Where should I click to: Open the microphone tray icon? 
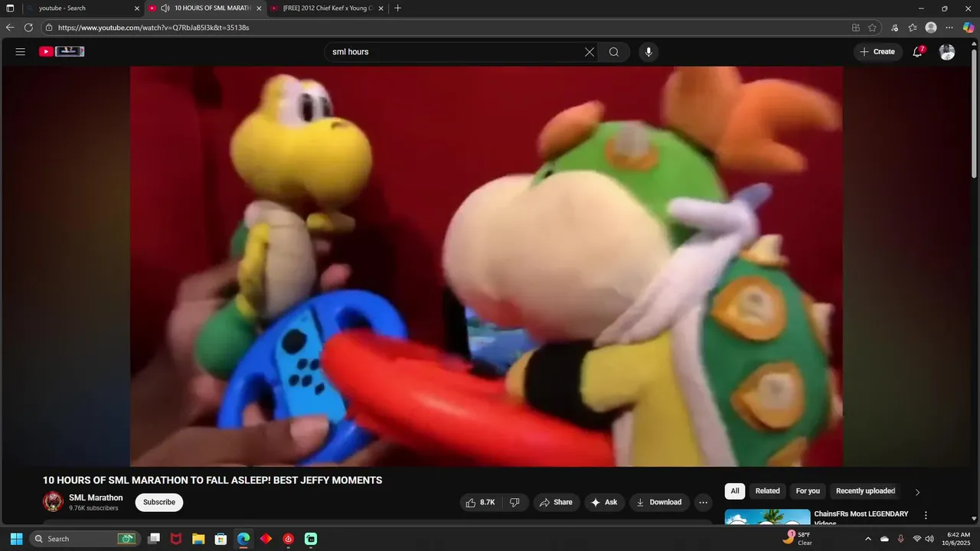pos(901,539)
